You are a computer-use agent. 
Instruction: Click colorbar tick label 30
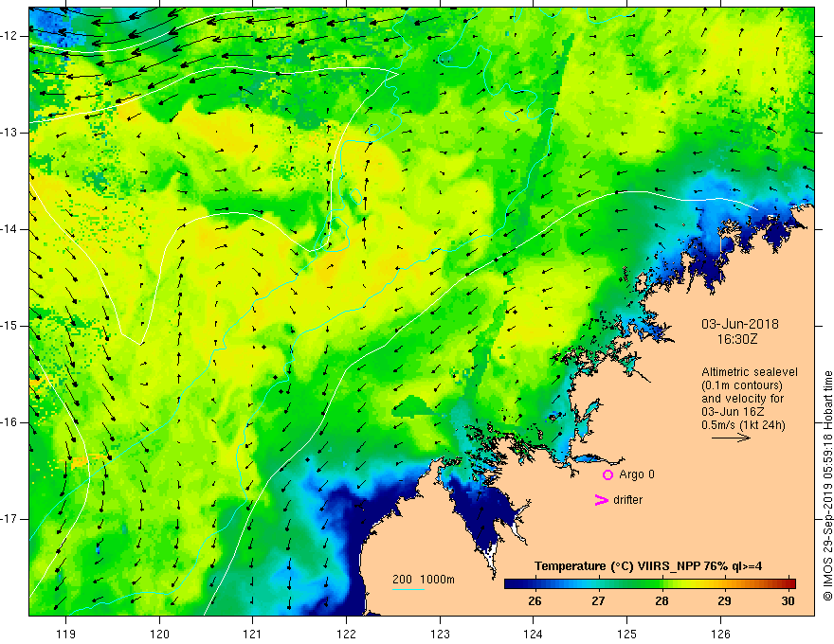coord(788,601)
